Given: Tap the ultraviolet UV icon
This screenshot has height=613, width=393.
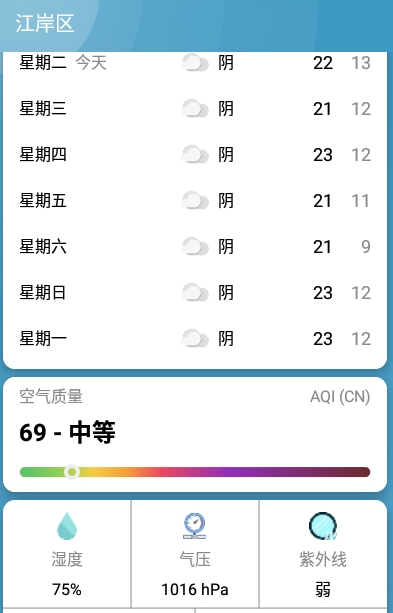Looking at the screenshot, I should (x=323, y=526).
